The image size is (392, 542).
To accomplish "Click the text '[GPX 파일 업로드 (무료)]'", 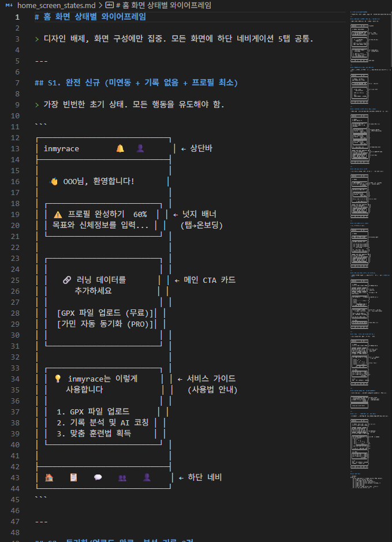I will (104, 313).
